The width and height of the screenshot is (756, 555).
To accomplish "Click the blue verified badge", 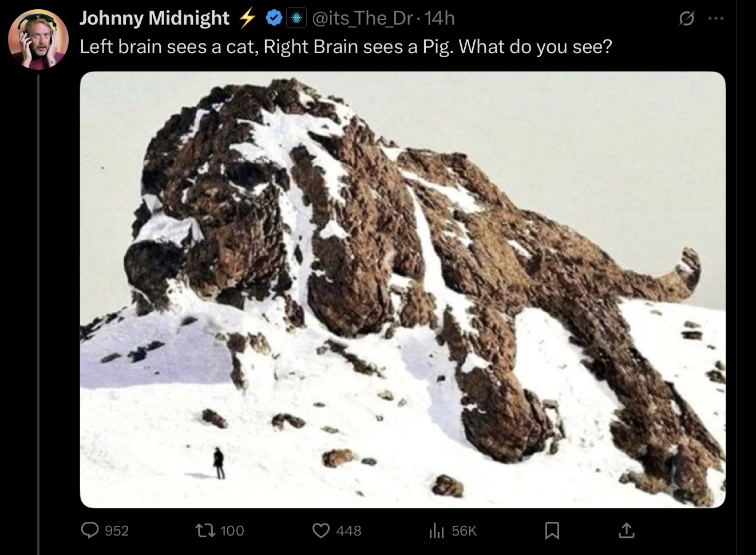I will pos(275,19).
